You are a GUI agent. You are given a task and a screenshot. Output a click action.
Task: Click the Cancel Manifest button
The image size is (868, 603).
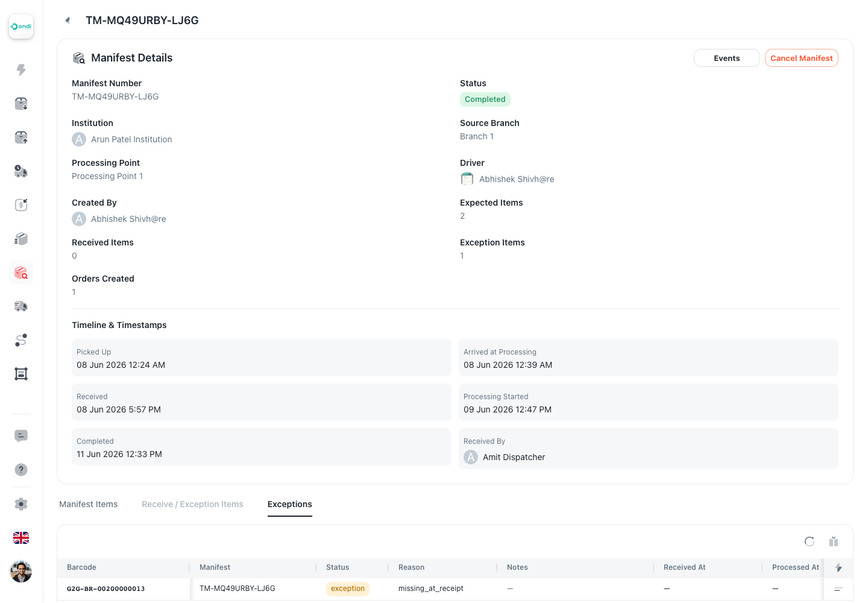[x=802, y=58]
